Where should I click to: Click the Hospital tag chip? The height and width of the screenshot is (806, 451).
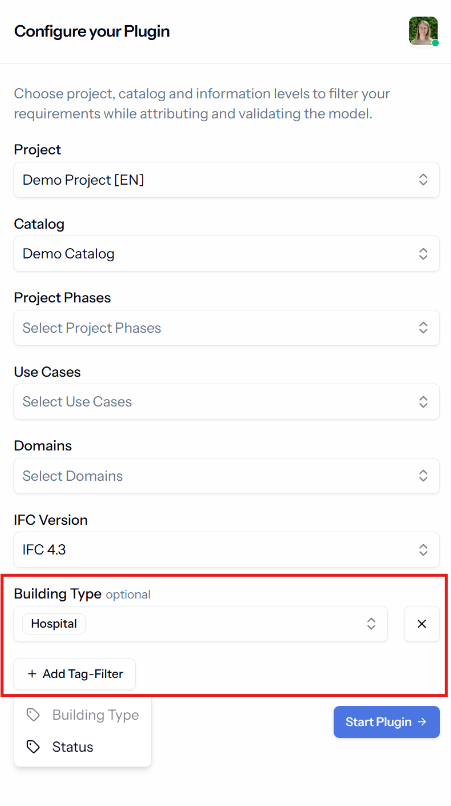[x=53, y=624]
